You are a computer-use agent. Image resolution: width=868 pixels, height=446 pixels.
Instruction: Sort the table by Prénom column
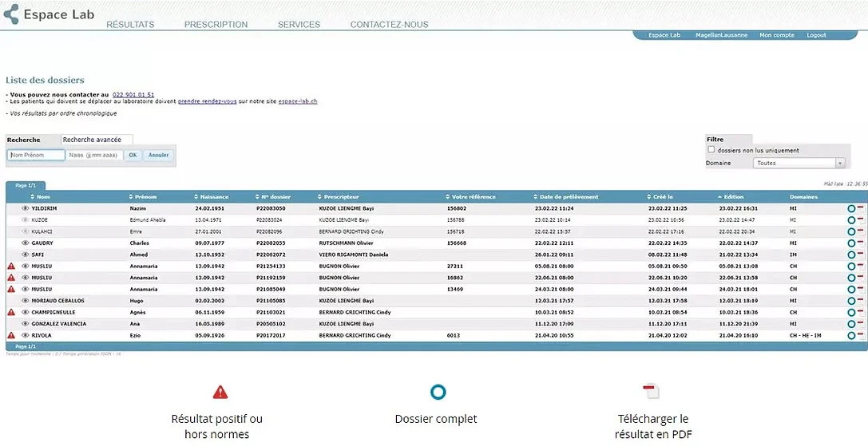point(143,197)
